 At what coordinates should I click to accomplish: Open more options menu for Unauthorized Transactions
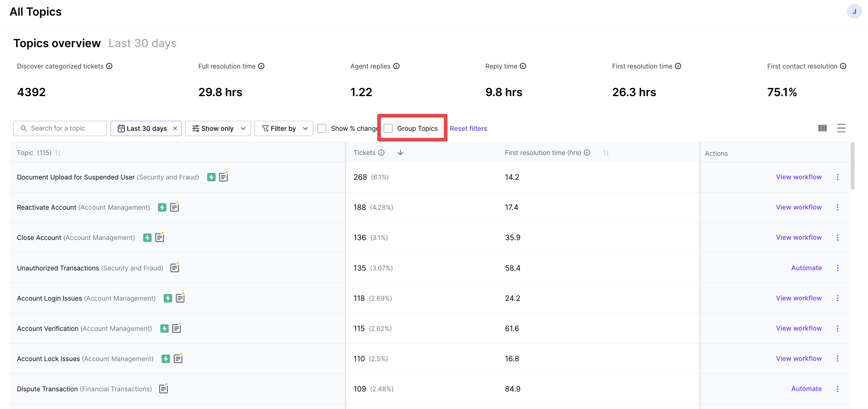pyautogui.click(x=838, y=268)
